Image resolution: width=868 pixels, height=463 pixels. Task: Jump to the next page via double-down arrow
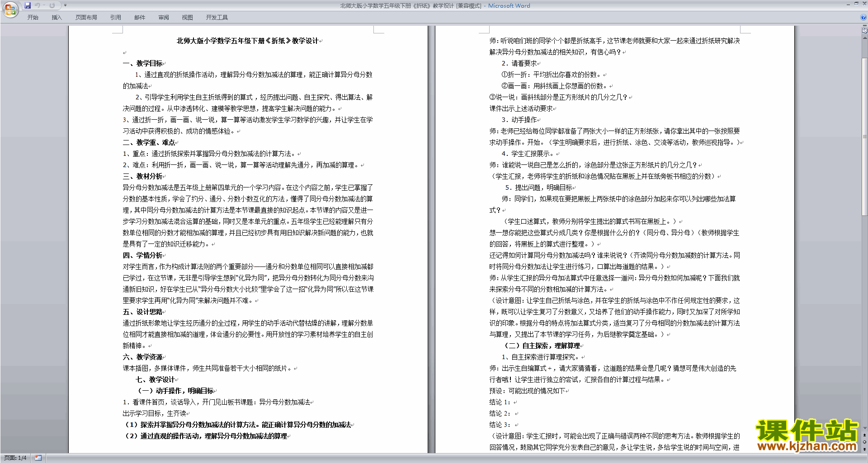tap(865, 449)
